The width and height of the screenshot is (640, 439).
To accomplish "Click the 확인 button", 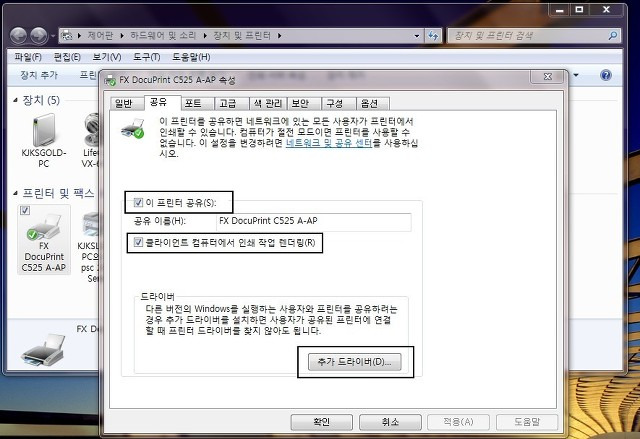I will [x=322, y=422].
